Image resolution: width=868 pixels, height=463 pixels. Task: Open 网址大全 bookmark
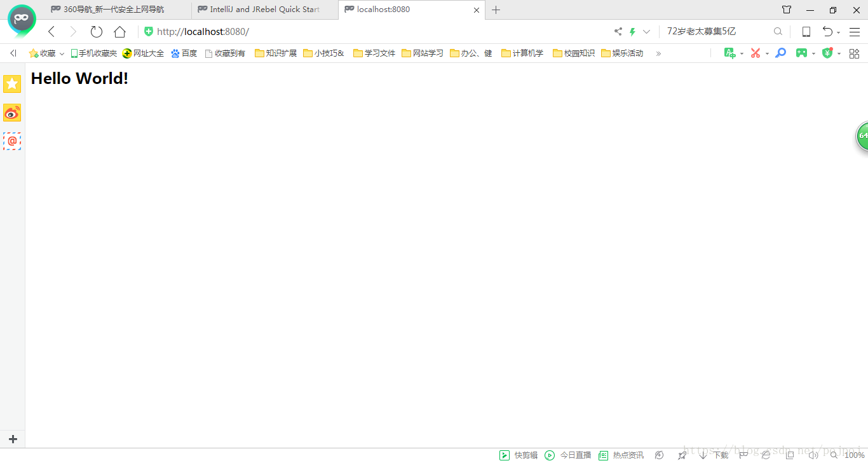143,53
